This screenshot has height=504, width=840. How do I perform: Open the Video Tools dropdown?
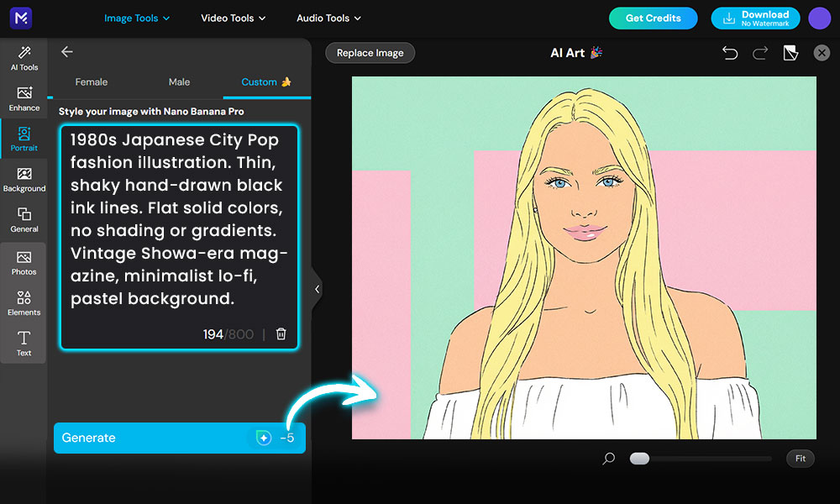[x=233, y=17]
